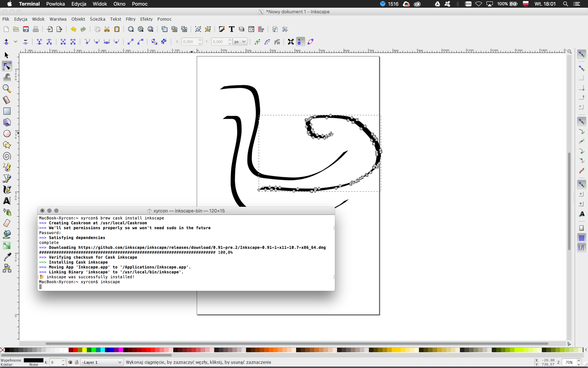The image size is (588, 368).
Task: Toggle Layer 1 lock icon
Action: pos(76,362)
